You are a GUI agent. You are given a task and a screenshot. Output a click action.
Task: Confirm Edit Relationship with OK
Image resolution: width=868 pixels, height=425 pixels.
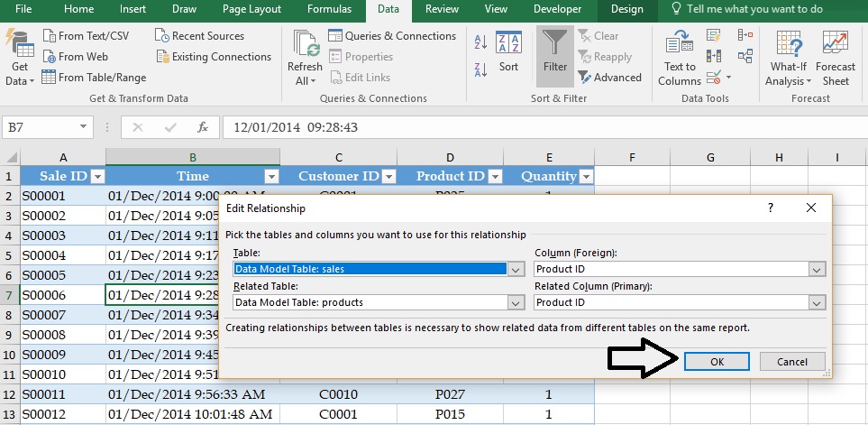click(x=717, y=362)
